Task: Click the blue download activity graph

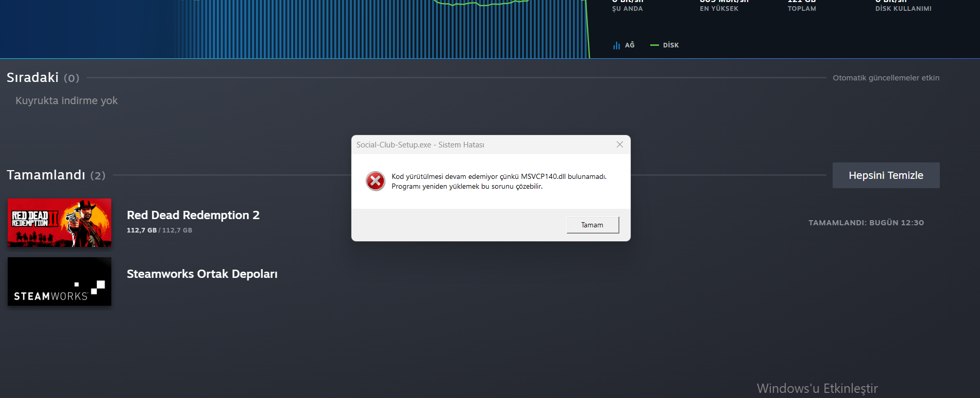Action: pyautogui.click(x=295, y=29)
